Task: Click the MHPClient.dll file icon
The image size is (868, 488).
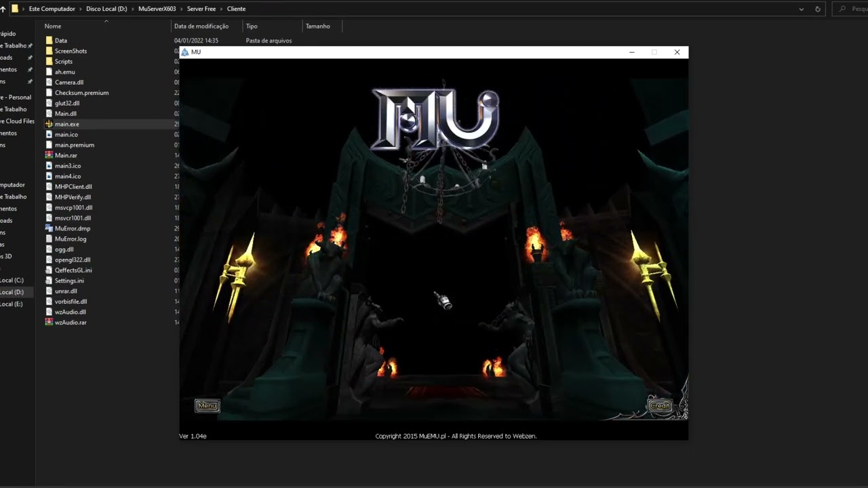Action: pyautogui.click(x=49, y=186)
